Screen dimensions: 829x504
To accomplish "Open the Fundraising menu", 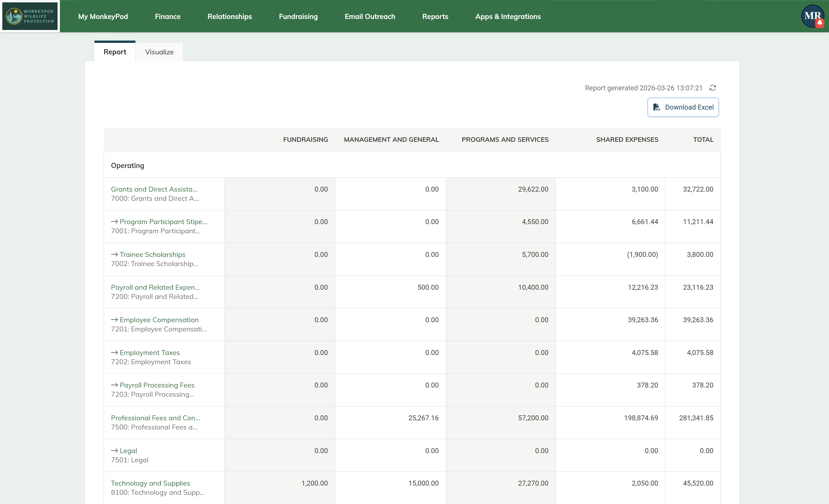I will pyautogui.click(x=298, y=16).
